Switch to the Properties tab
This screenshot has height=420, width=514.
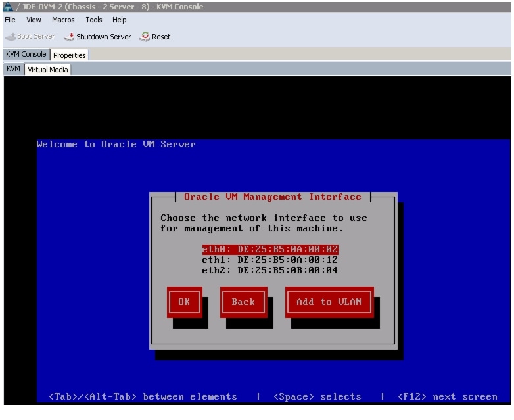(x=70, y=55)
